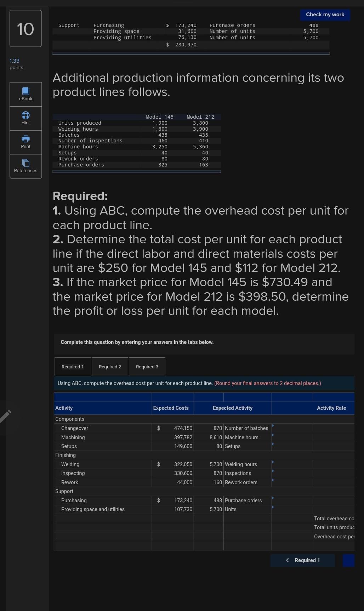Click the Number of inspections row label
The height and width of the screenshot is (611, 364).
[90, 141]
